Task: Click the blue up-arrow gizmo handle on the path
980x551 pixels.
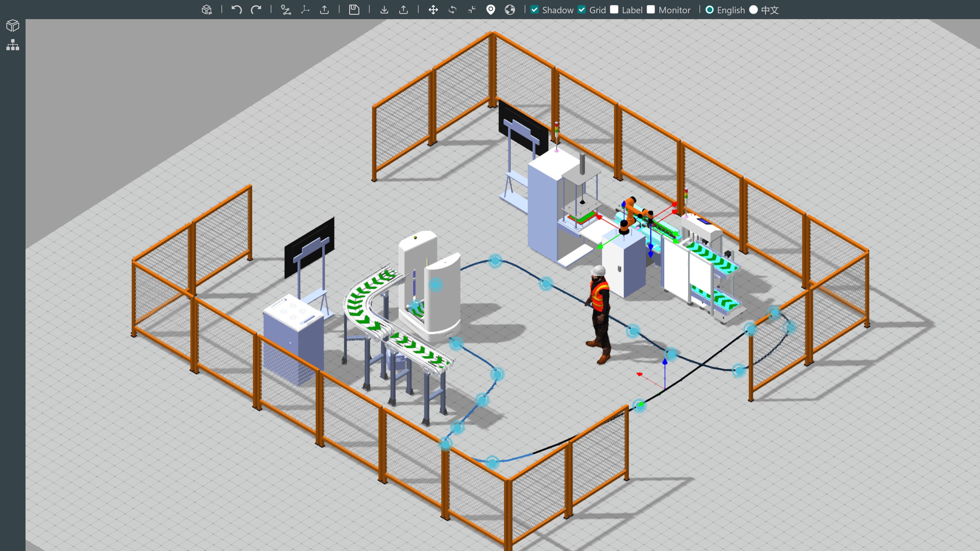Action: tap(665, 362)
